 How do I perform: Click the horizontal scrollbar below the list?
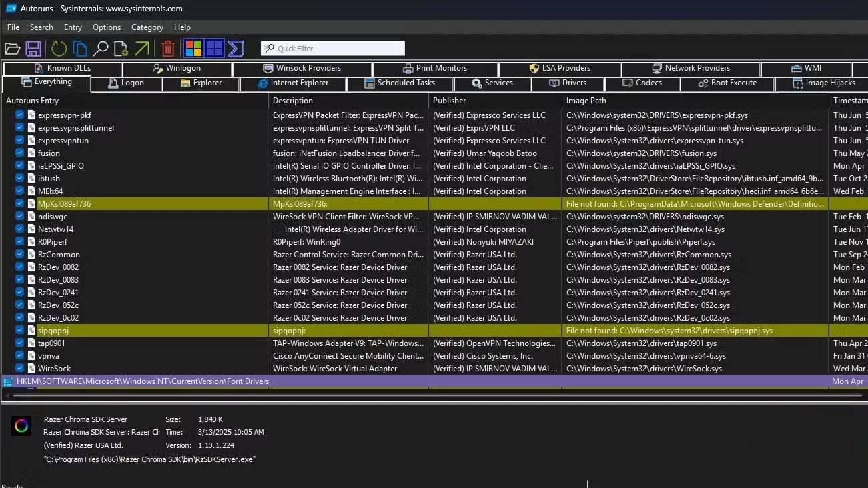[x=434, y=395]
